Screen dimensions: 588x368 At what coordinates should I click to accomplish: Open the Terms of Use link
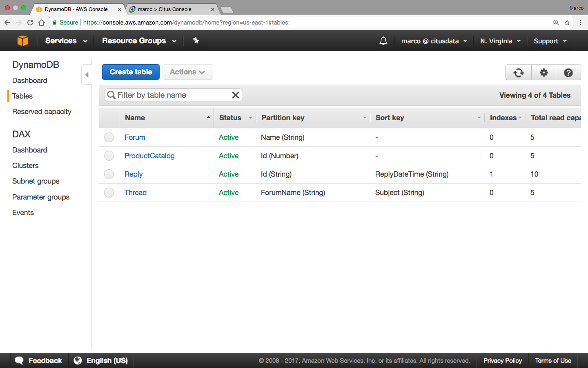click(x=553, y=361)
